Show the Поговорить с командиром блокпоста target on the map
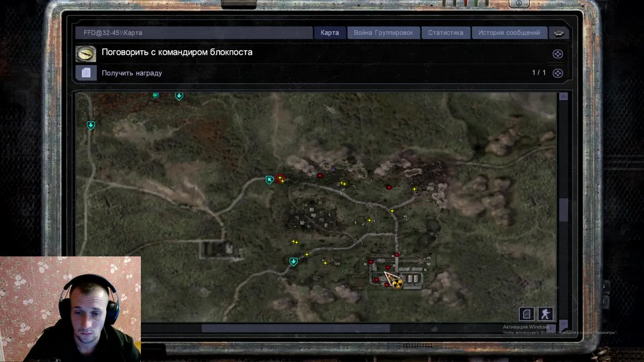Screen dimensions: 644x362 pos(557,54)
